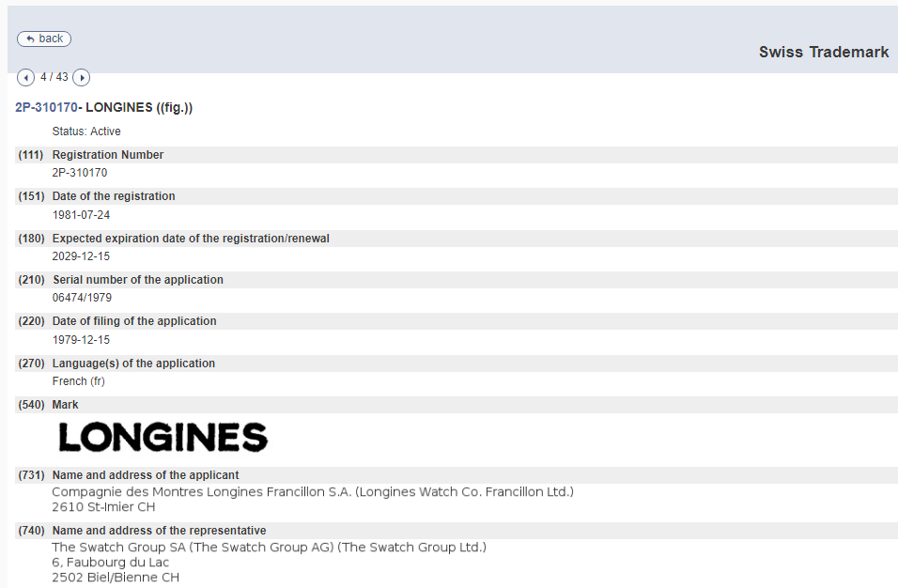The height and width of the screenshot is (588, 898).
Task: Select the registration number value 2P-310170
Action: pyautogui.click(x=80, y=173)
